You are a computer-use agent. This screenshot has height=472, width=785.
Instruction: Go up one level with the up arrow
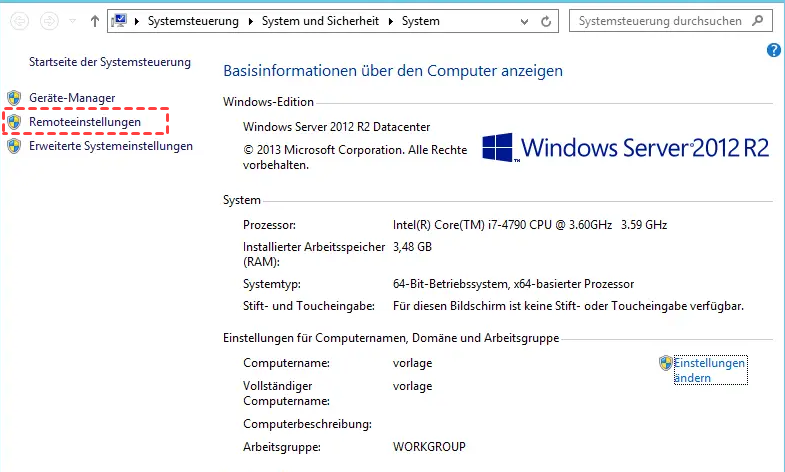point(95,21)
